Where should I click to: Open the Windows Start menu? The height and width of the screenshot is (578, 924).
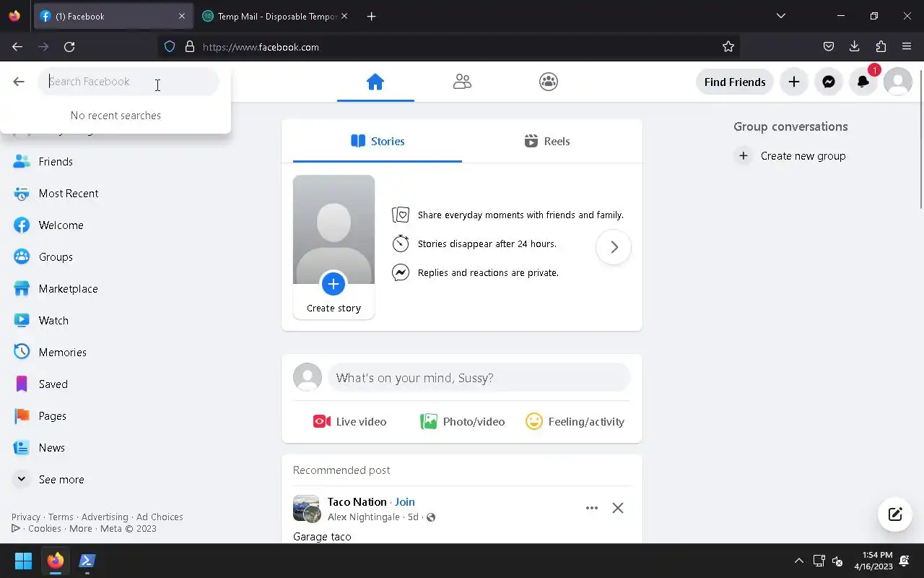[23, 561]
